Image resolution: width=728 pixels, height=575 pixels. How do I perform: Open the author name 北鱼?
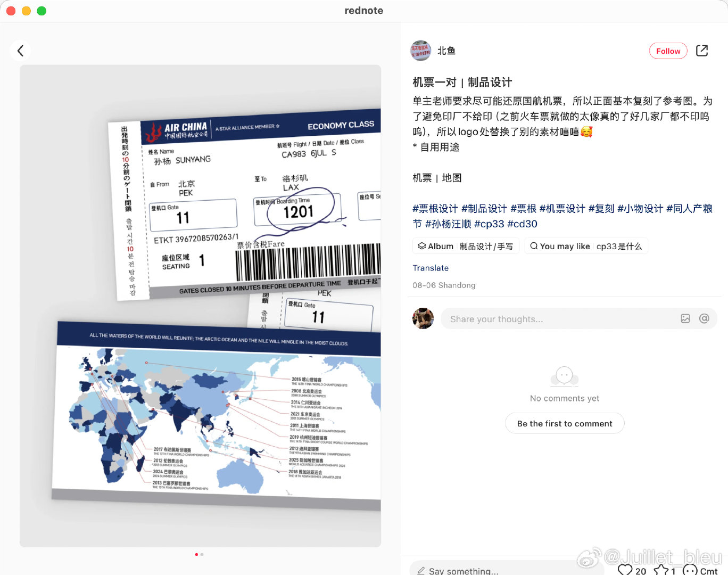pyautogui.click(x=446, y=51)
